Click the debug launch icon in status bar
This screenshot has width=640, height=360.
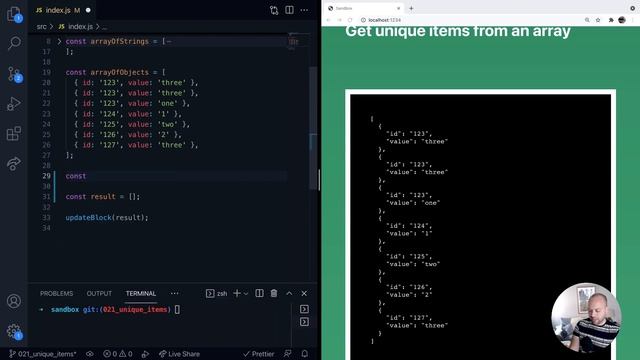(x=145, y=353)
